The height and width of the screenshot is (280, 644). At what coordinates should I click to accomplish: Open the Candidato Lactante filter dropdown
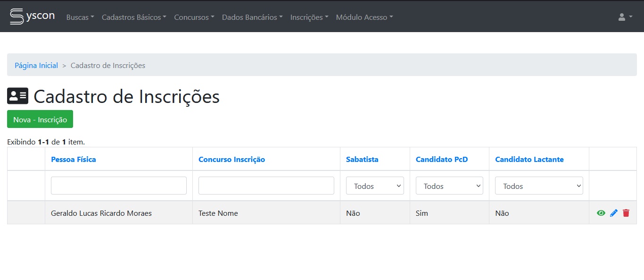539,186
